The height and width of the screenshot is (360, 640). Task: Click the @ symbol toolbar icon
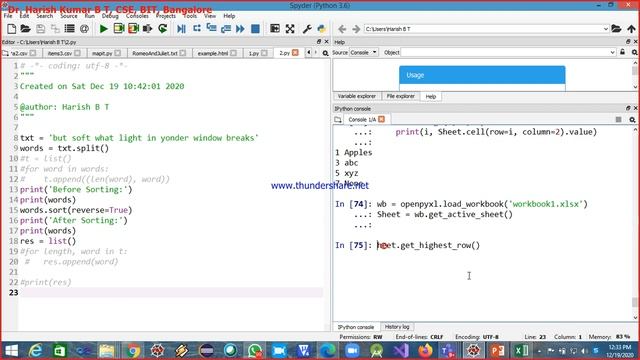84,29
